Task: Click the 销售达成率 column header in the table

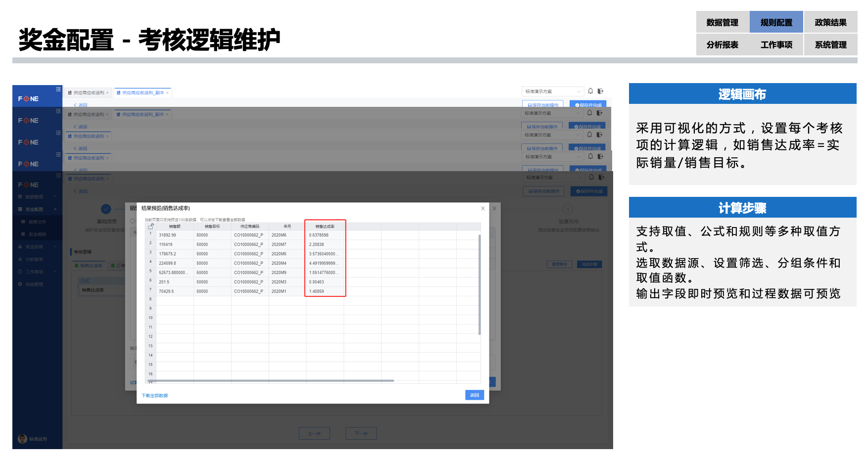Action: 325,227
